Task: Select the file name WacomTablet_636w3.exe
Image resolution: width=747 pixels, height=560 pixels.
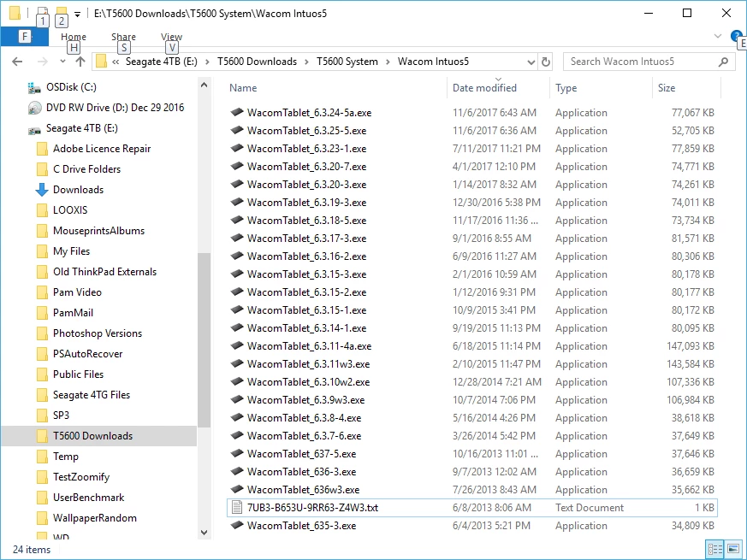Action: click(303, 490)
